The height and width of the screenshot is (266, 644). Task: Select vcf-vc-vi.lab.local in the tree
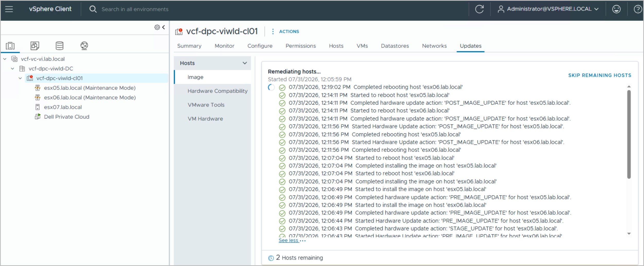pos(43,59)
